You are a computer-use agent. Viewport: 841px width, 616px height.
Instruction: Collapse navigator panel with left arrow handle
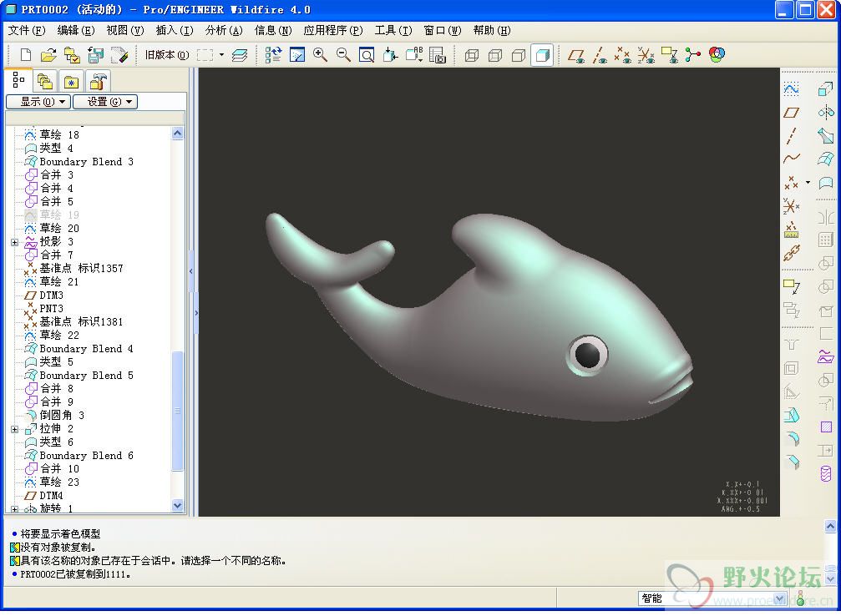tap(191, 271)
